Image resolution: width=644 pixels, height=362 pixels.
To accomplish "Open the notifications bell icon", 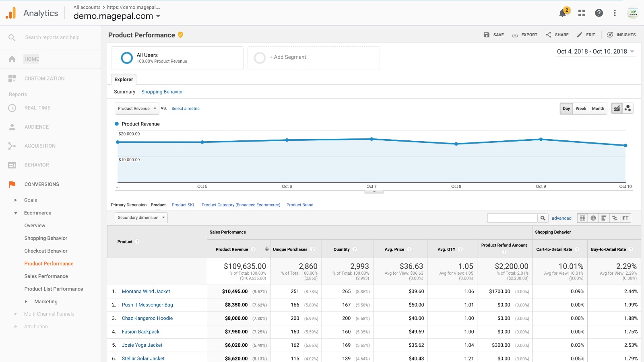I will 563,13.
